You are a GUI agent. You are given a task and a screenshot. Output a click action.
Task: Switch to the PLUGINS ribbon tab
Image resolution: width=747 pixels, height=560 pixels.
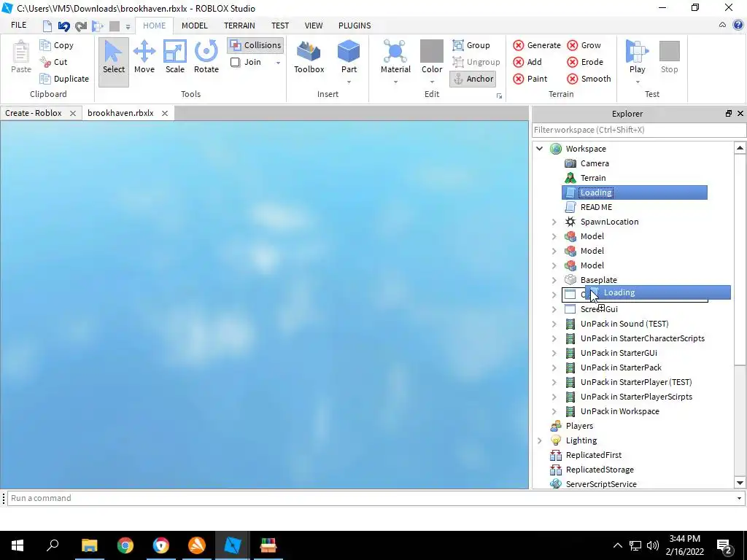tap(355, 26)
